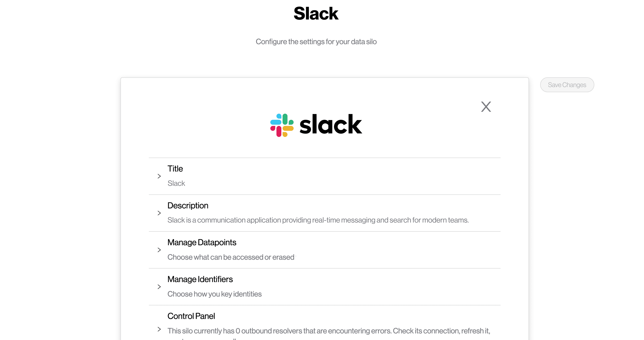Click the X to close the settings modal
644x340 pixels.
click(486, 107)
